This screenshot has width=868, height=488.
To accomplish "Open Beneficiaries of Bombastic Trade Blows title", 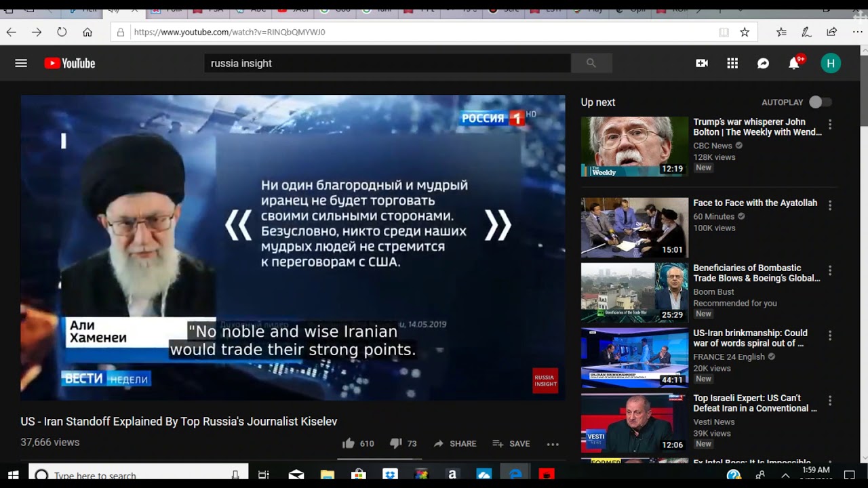I will click(757, 273).
